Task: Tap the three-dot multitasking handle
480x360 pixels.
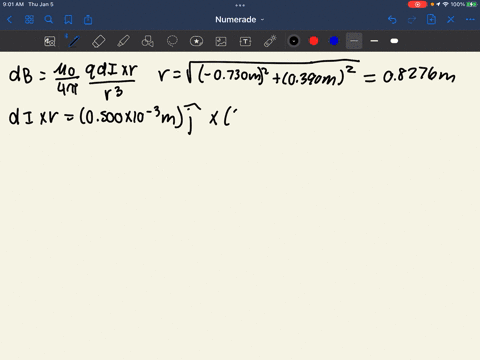Action: 240,5
